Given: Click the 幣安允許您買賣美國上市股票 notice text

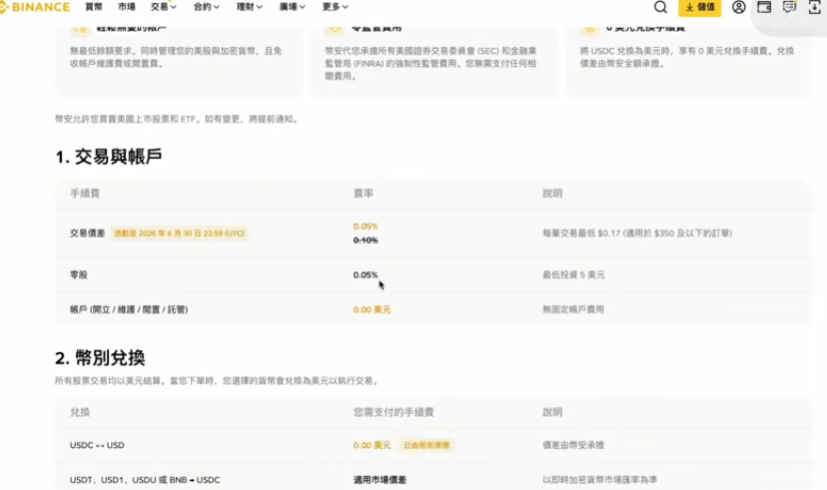Looking at the screenshot, I should (177, 119).
